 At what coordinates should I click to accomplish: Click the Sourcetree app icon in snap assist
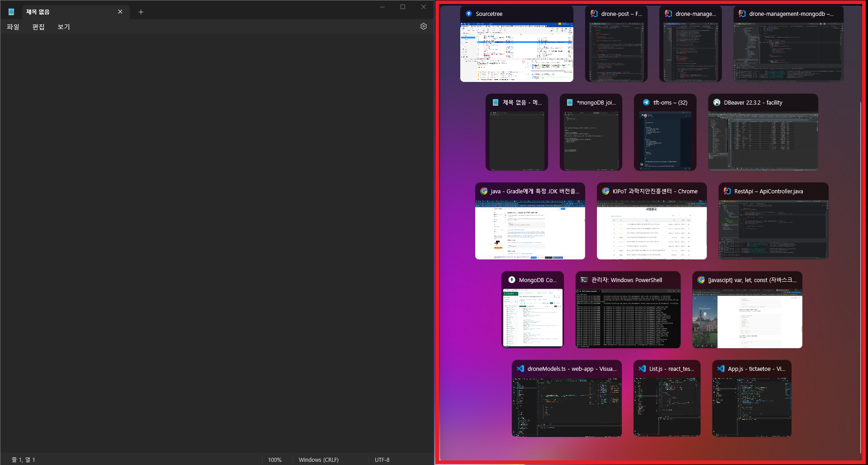click(469, 14)
